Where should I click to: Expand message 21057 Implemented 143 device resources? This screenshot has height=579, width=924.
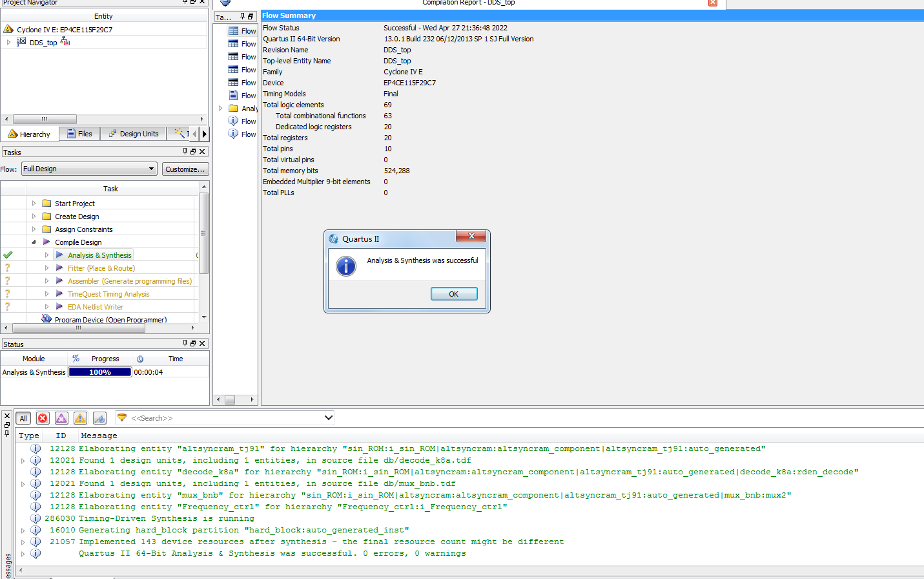point(23,542)
